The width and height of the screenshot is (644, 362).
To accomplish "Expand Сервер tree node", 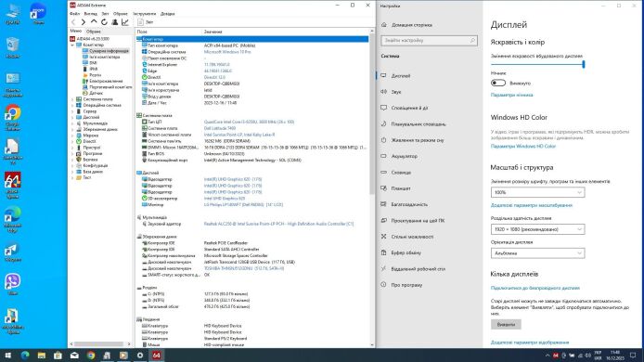I will (x=72, y=111).
